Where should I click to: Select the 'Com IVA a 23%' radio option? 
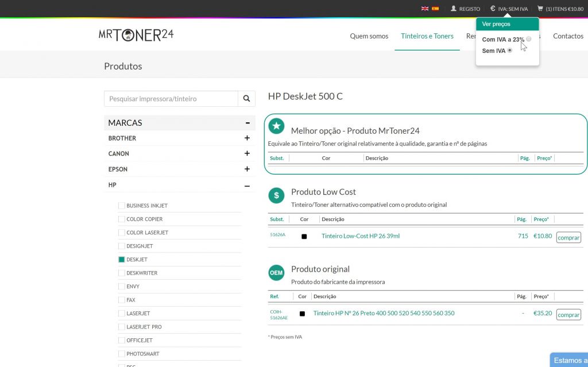click(x=529, y=39)
